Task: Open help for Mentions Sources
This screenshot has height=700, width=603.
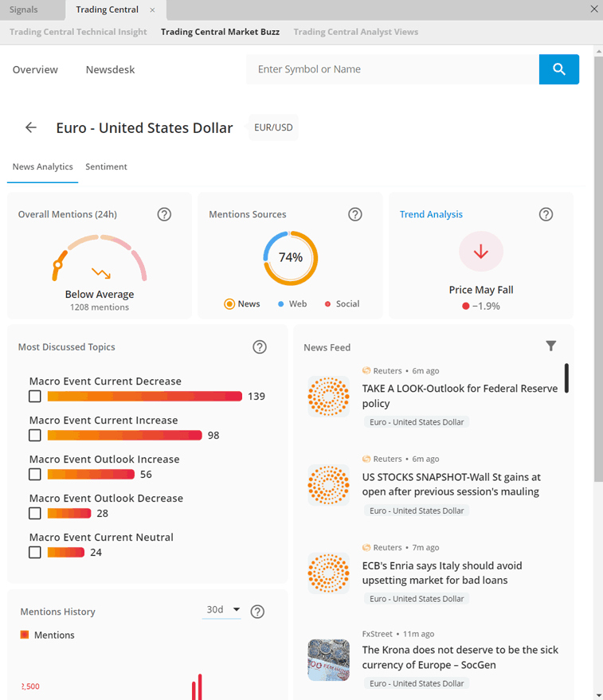Action: point(354,214)
